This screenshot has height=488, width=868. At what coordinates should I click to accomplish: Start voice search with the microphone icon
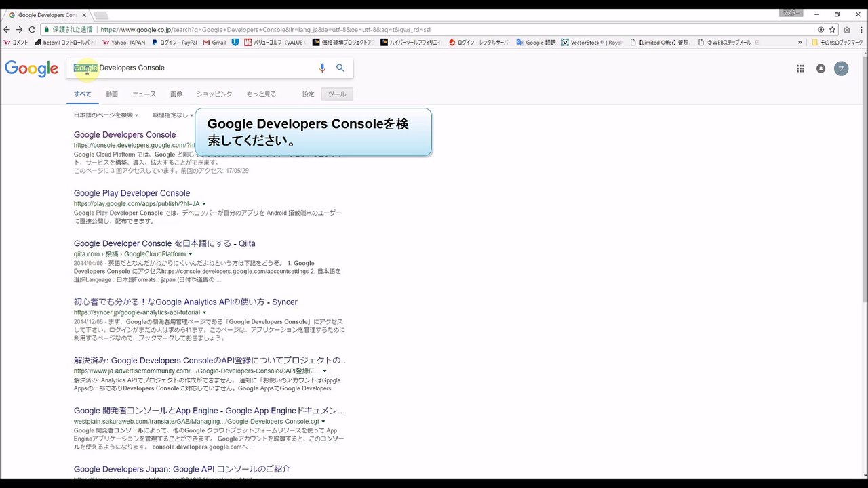322,68
